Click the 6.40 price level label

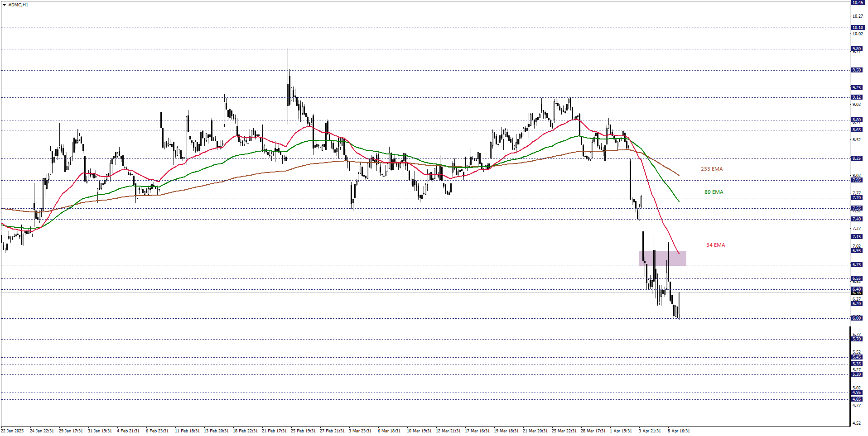pos(856,289)
